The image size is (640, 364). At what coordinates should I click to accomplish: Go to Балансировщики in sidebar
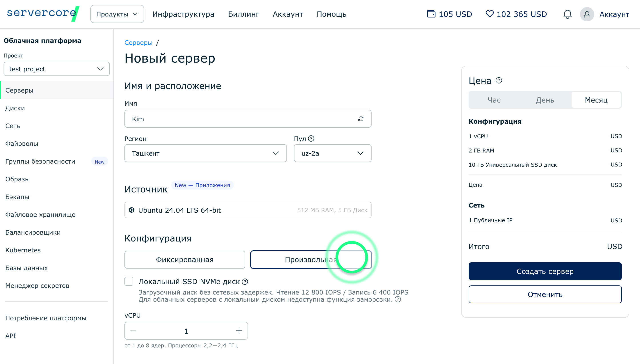(x=57, y=232)
